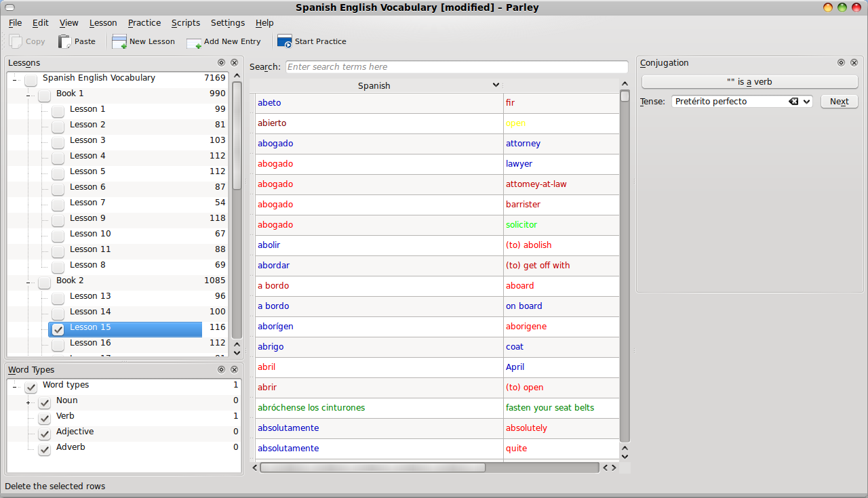Viewport: 868px width, 498px height.
Task: Select the 'April' translation cell
Action: tap(561, 367)
